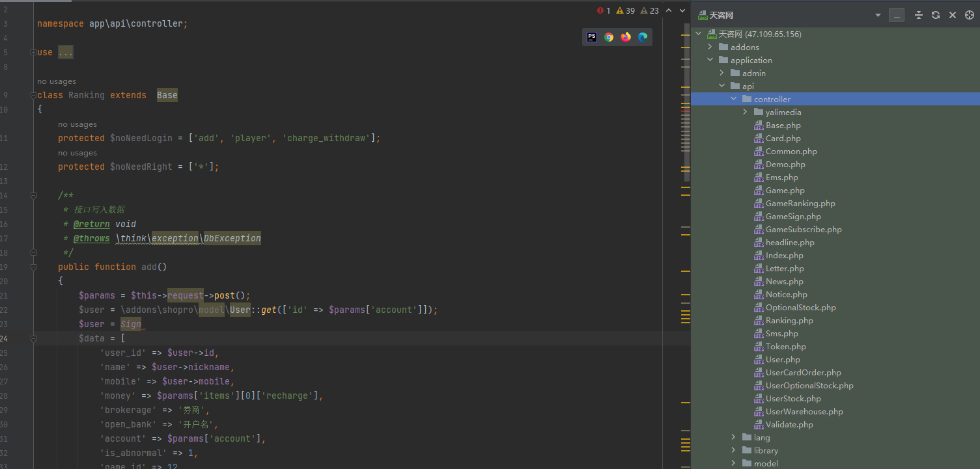This screenshot has width=980, height=469.
Task: Select the addons folder icon
Action: pyautogui.click(x=723, y=47)
